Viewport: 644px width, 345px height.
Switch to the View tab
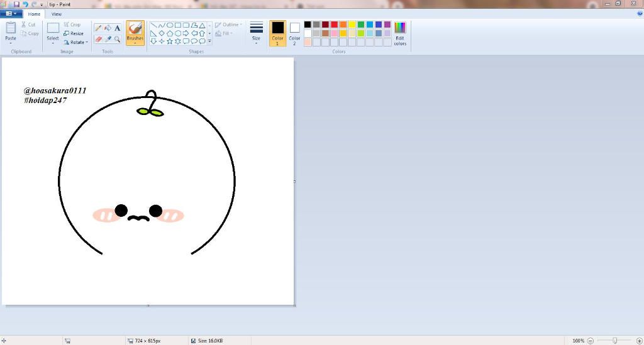(x=56, y=14)
